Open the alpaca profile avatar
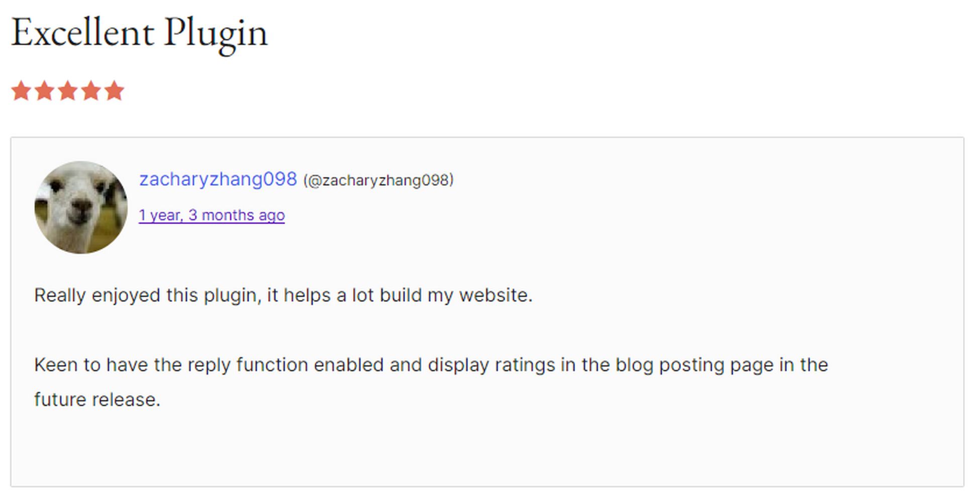Image resolution: width=980 pixels, height=498 pixels. coord(81,207)
